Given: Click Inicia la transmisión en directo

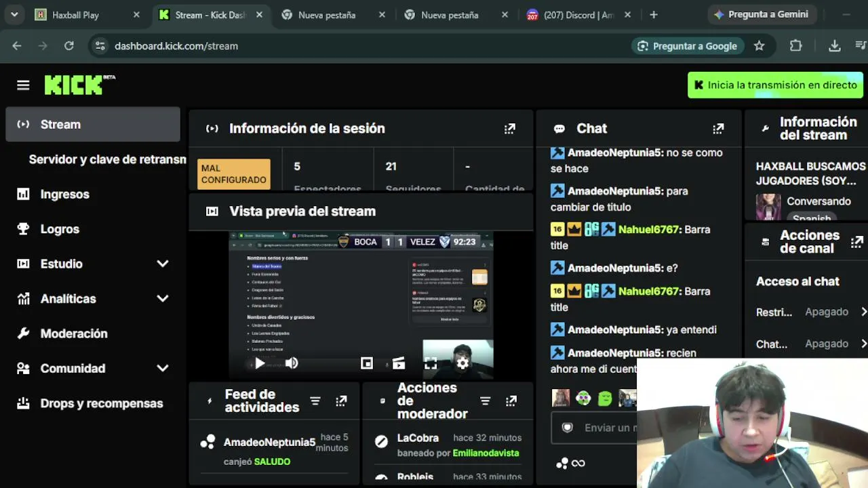Looking at the screenshot, I should [x=775, y=85].
